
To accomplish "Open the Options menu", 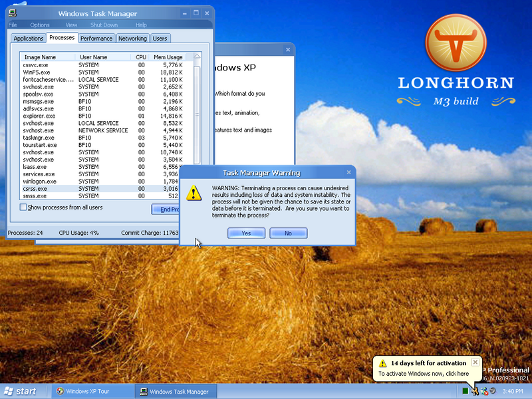I will pos(40,25).
